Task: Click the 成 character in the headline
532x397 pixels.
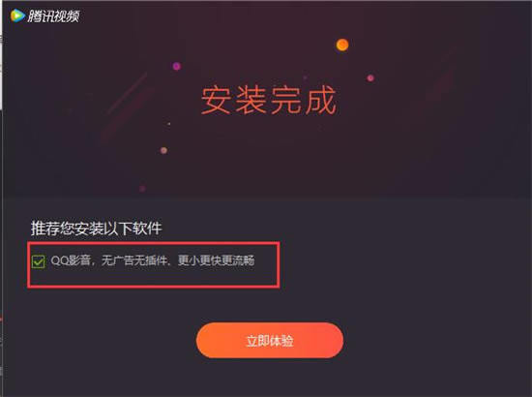Action: coord(320,100)
